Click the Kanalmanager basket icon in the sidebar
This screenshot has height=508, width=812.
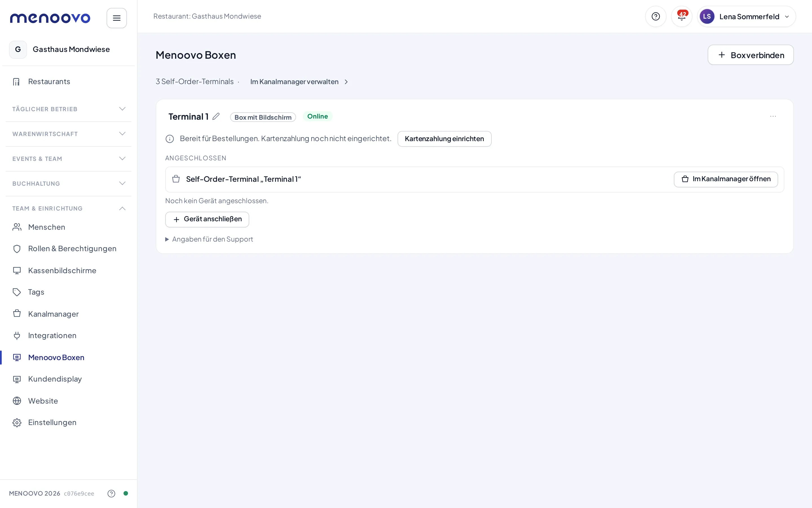coord(17,314)
